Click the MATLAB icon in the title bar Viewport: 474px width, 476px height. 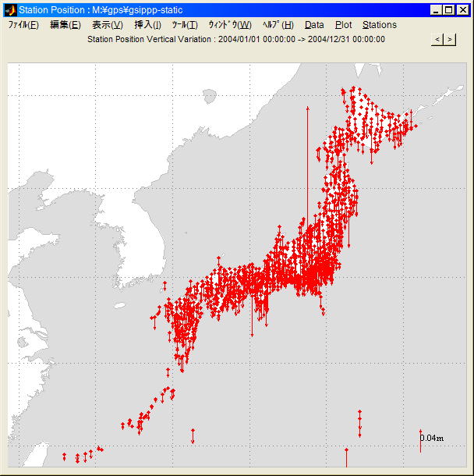click(x=10, y=10)
